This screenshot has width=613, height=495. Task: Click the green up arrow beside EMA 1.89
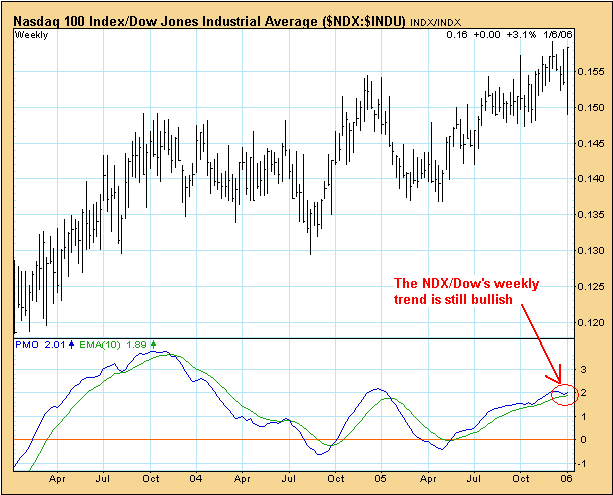click(153, 346)
